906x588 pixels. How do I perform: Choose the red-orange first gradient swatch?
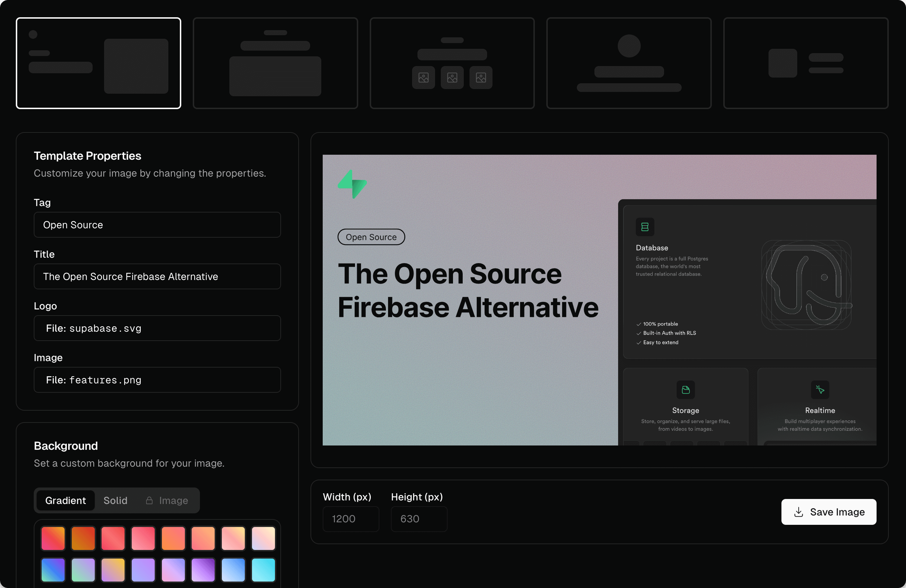click(x=53, y=538)
